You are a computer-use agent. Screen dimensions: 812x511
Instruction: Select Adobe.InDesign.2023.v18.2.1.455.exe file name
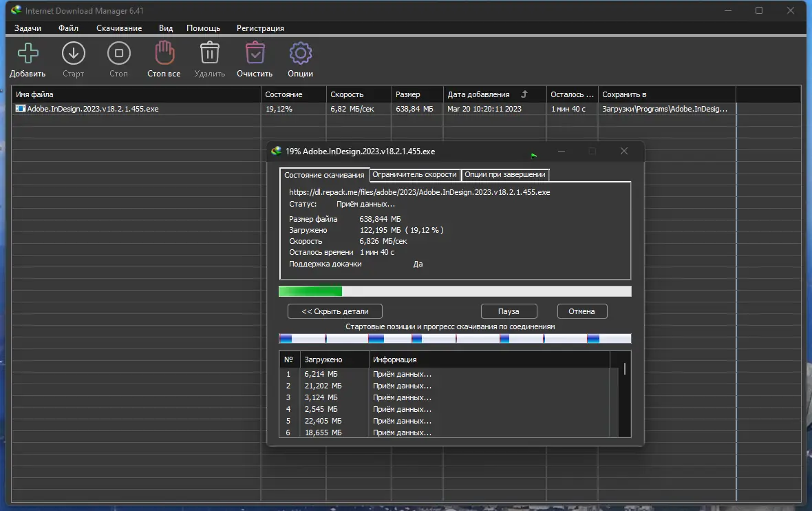[x=93, y=109]
